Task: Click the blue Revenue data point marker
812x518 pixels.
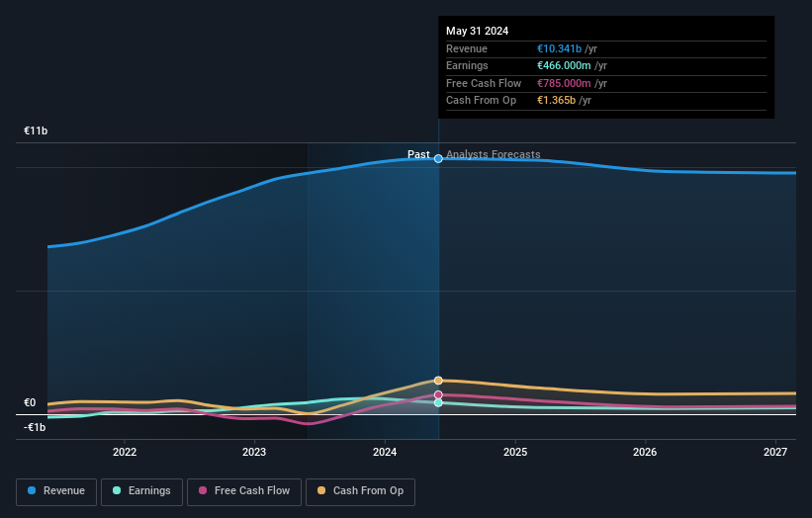Action: [438, 159]
